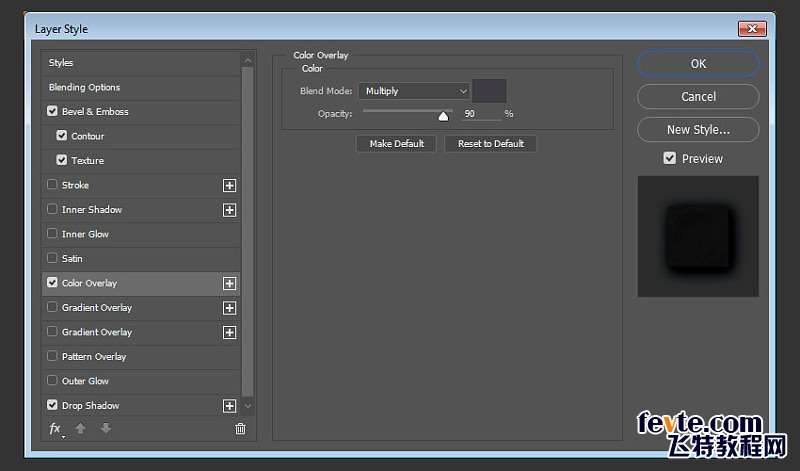Click the fx add style icon
800x471 pixels.
tap(56, 429)
